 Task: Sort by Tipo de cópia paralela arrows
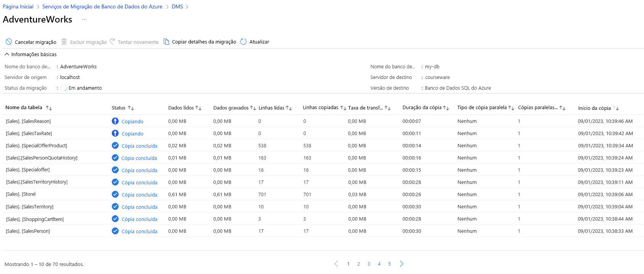[511, 108]
